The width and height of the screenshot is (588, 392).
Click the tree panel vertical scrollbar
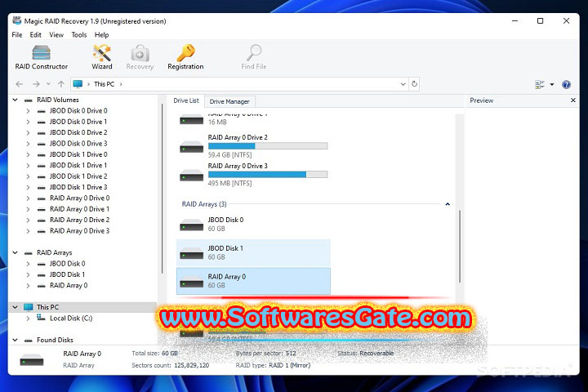coord(162,189)
